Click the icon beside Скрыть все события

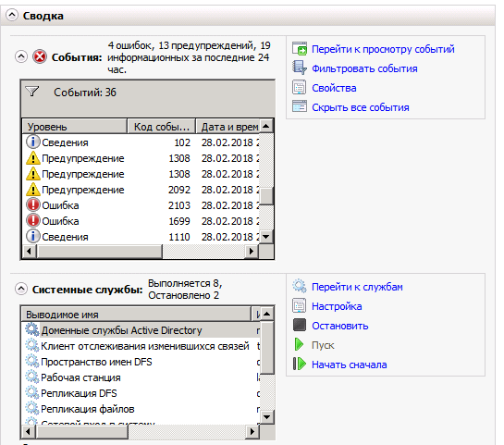[300, 106]
